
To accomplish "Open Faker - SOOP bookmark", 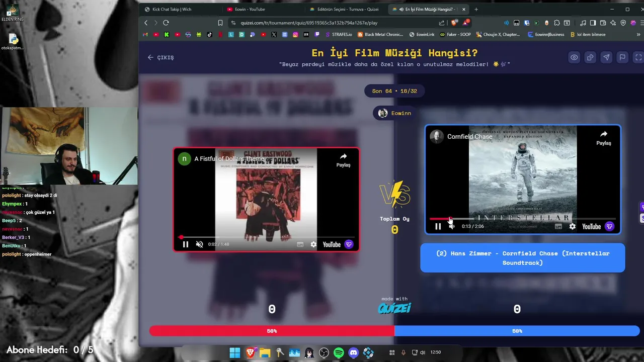I will 455,35.
